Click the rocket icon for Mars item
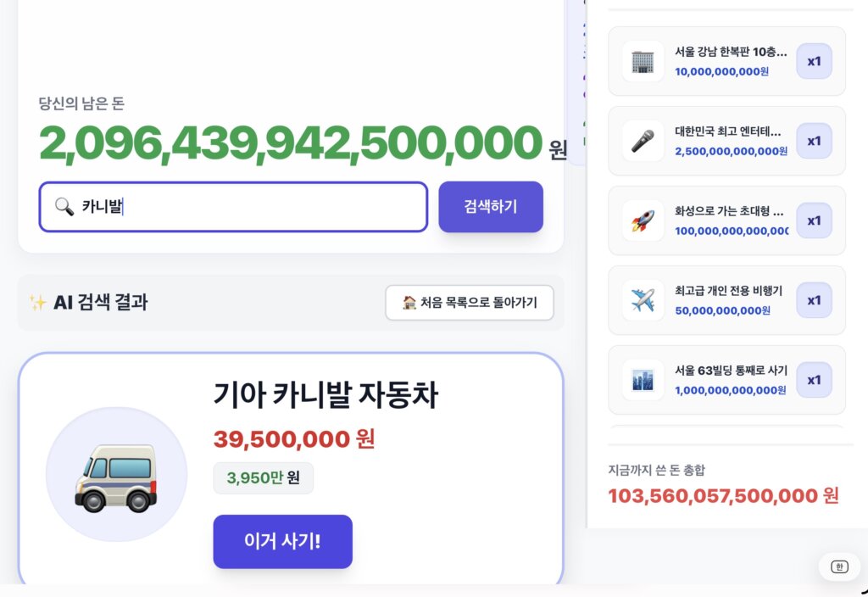 click(643, 221)
